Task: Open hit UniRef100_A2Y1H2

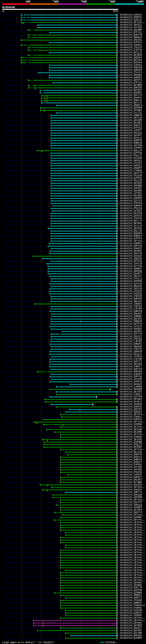Action: (x=131, y=27)
